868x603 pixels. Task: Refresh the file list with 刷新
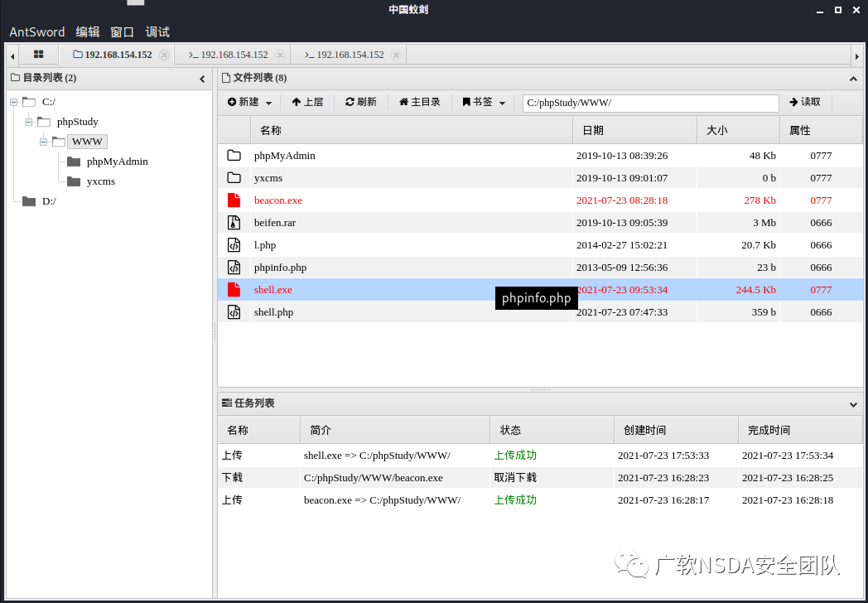click(361, 103)
